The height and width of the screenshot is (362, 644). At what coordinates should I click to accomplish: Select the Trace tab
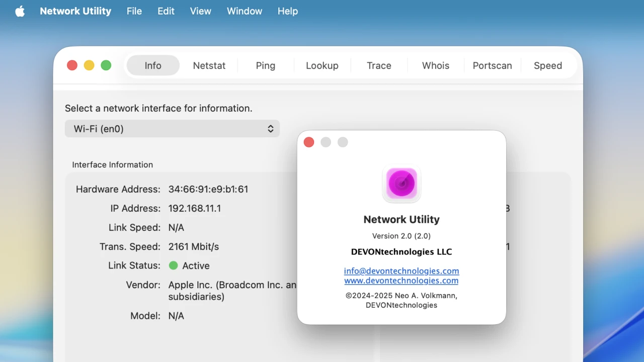coord(379,65)
